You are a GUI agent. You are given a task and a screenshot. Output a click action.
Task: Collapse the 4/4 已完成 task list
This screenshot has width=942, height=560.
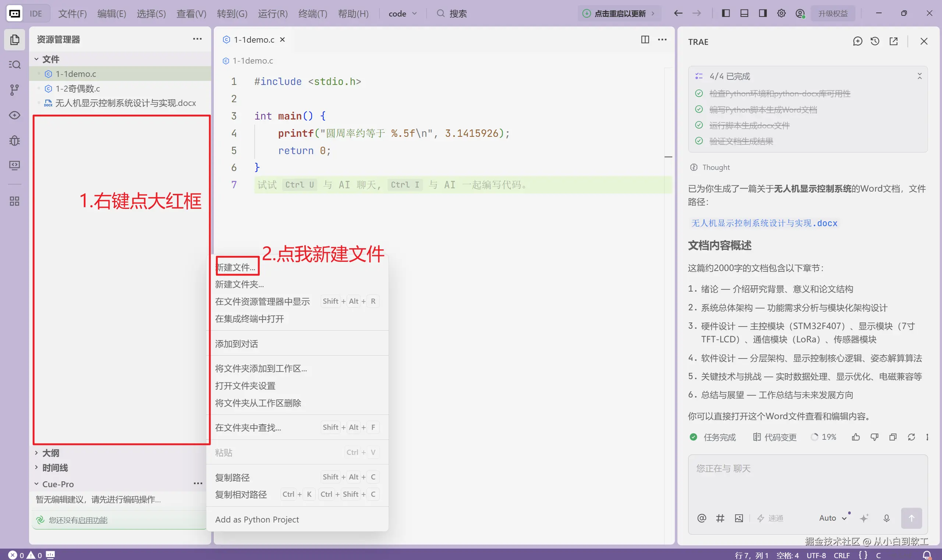tap(920, 76)
